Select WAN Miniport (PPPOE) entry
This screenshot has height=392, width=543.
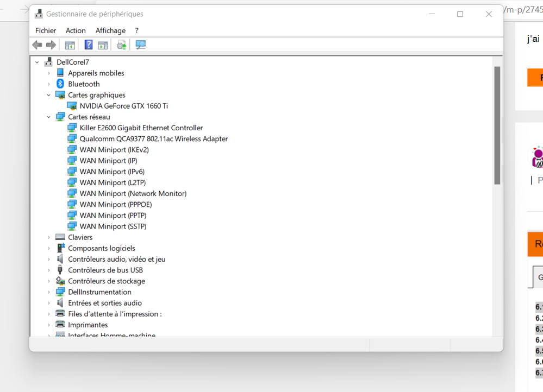tap(115, 204)
